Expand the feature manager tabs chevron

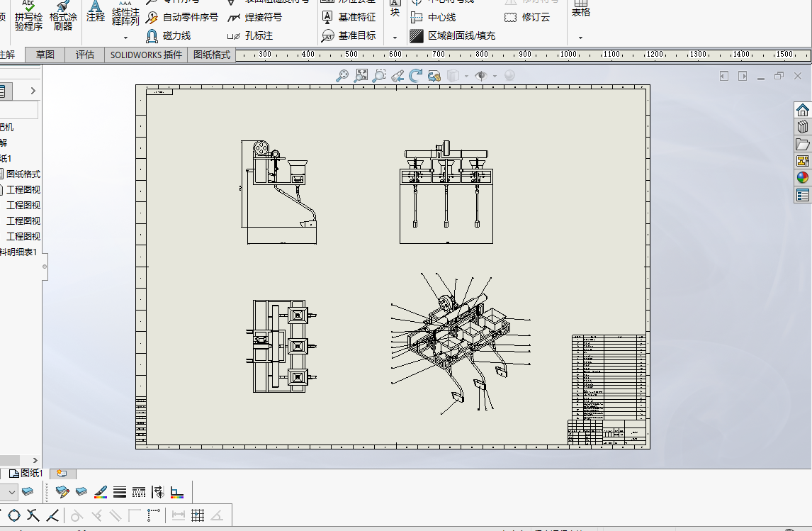[33, 91]
